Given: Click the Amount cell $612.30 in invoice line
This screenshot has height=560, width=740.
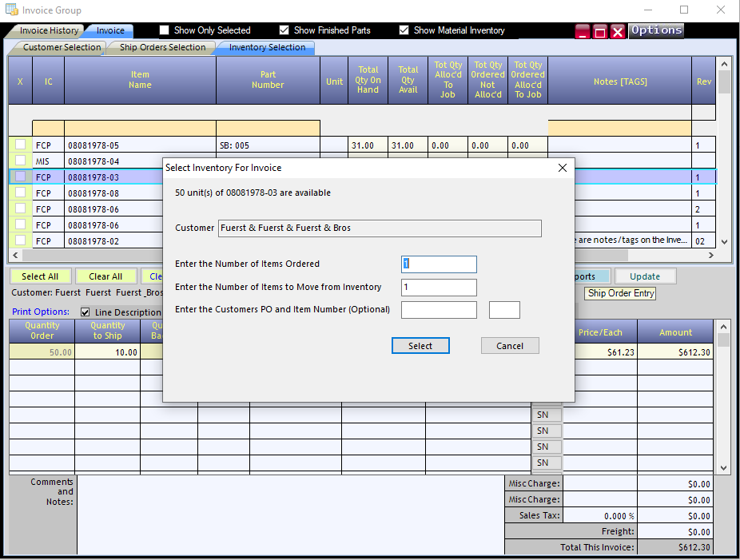Looking at the screenshot, I should click(675, 352).
